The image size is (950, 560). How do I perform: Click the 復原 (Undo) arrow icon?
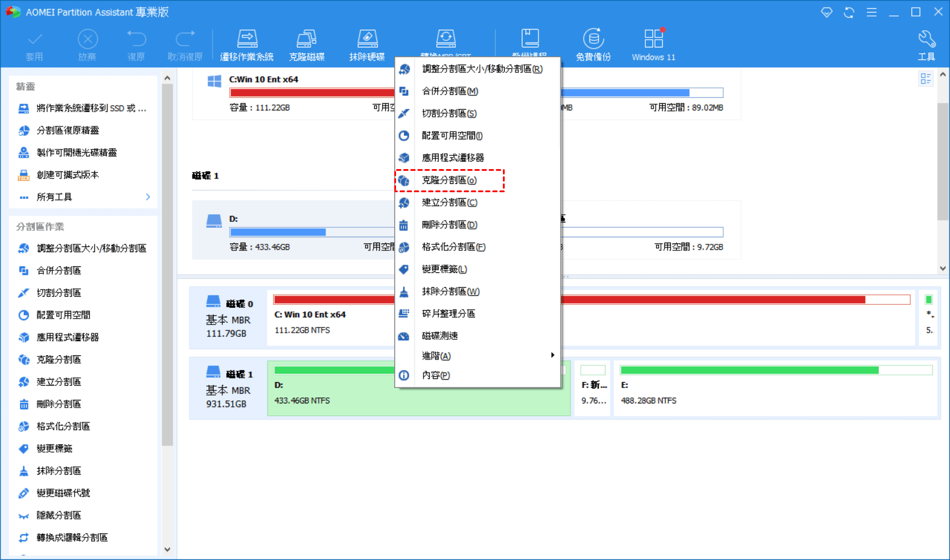click(x=136, y=39)
